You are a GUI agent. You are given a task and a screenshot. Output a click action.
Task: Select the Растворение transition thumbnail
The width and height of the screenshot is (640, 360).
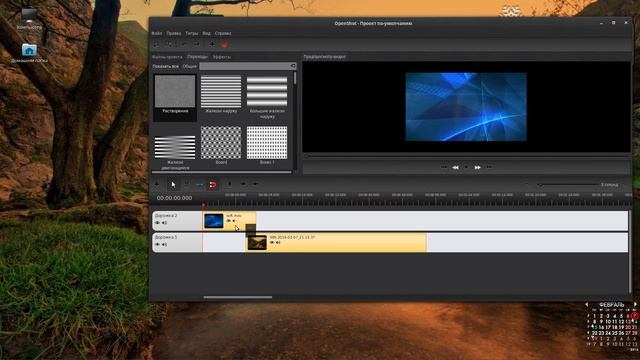pyautogui.click(x=175, y=91)
